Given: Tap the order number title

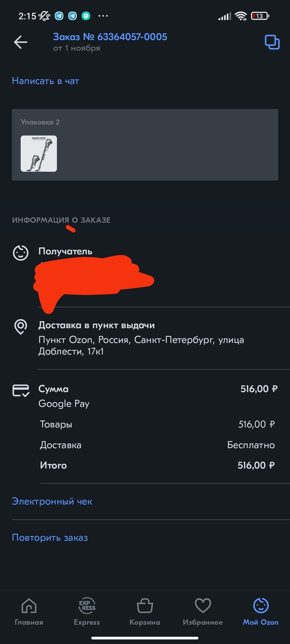Looking at the screenshot, I should [110, 37].
